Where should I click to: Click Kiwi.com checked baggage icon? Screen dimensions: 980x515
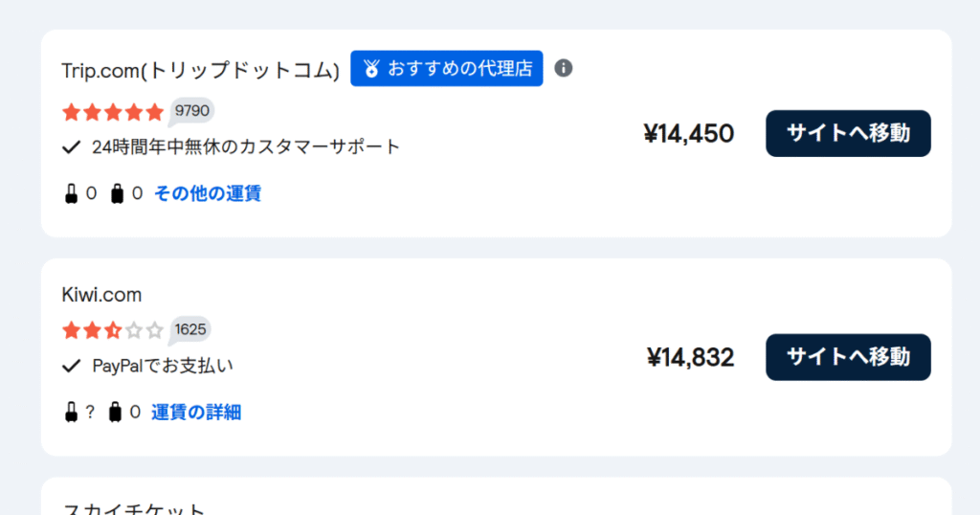pos(115,413)
